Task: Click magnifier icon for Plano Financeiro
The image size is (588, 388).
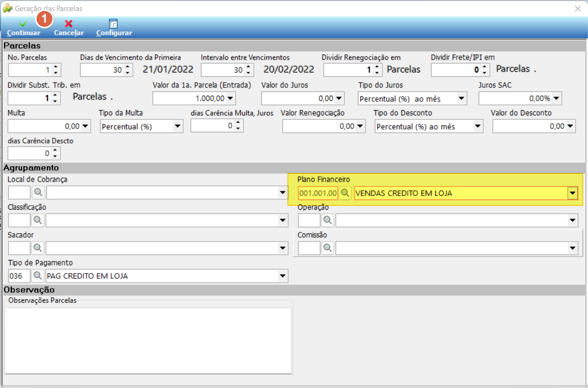Action: click(x=345, y=193)
